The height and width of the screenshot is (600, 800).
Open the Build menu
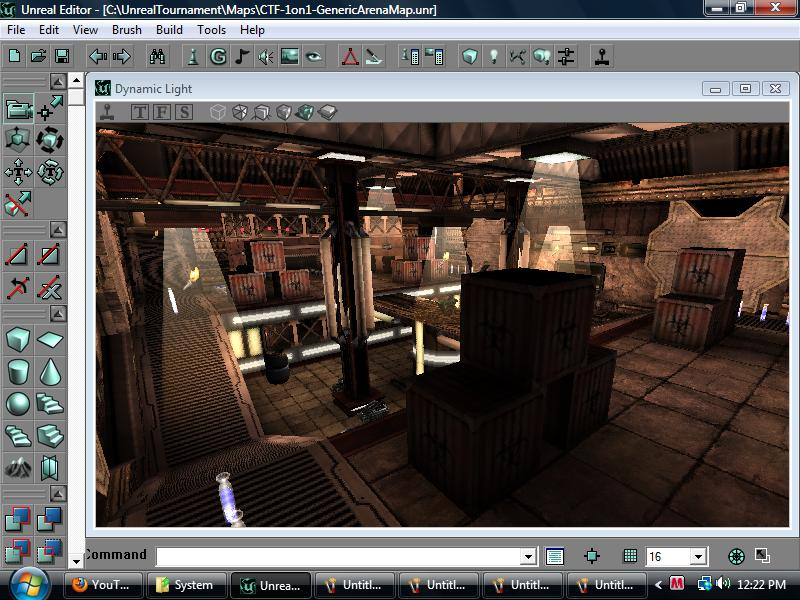click(168, 30)
